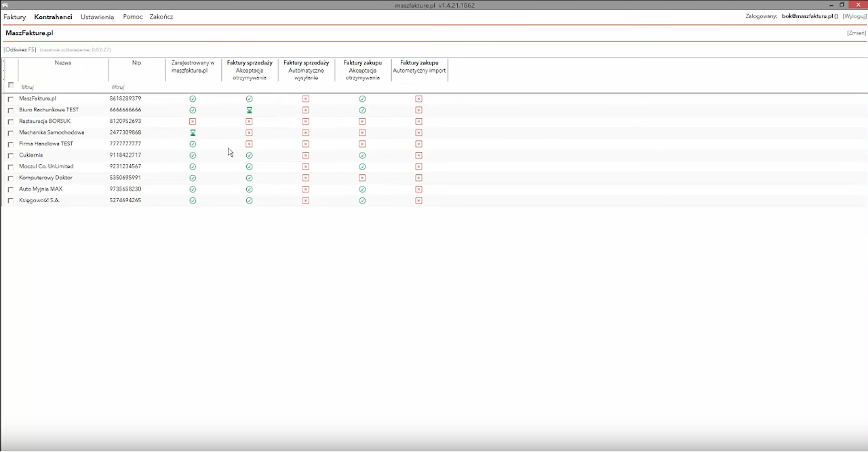868x452 pixels.
Task: Click the Zarejestrowany w maszfakture.pl column header
Action: 193,67
